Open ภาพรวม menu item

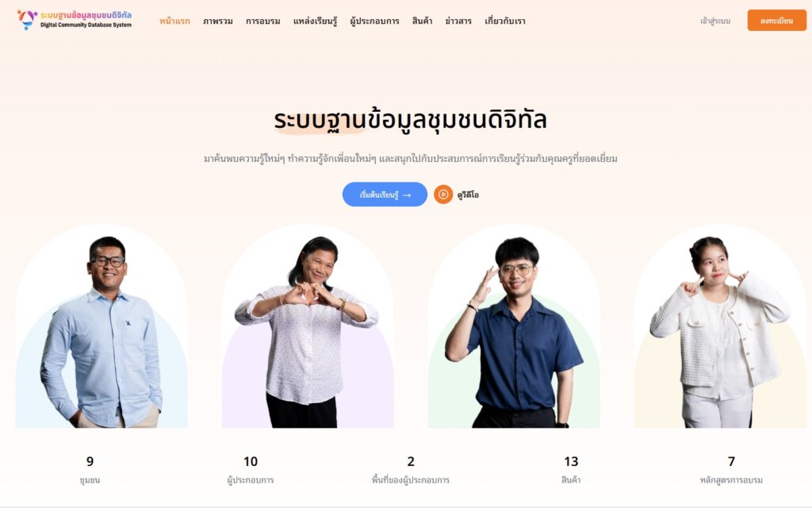pyautogui.click(x=218, y=21)
